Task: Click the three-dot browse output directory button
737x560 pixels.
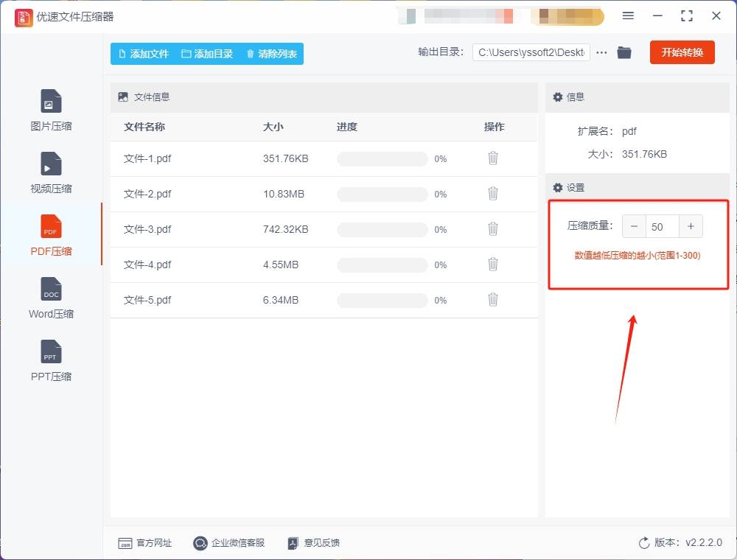Action: coord(601,52)
